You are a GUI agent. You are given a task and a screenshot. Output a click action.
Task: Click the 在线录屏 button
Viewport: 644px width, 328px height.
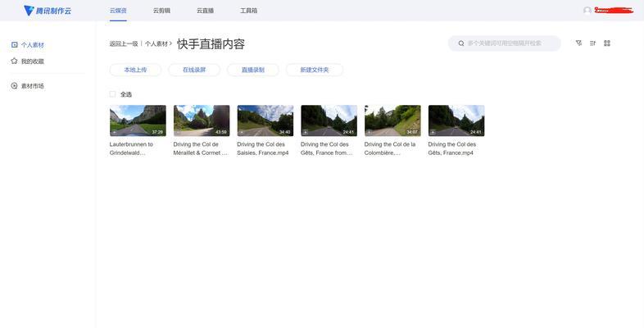194,70
